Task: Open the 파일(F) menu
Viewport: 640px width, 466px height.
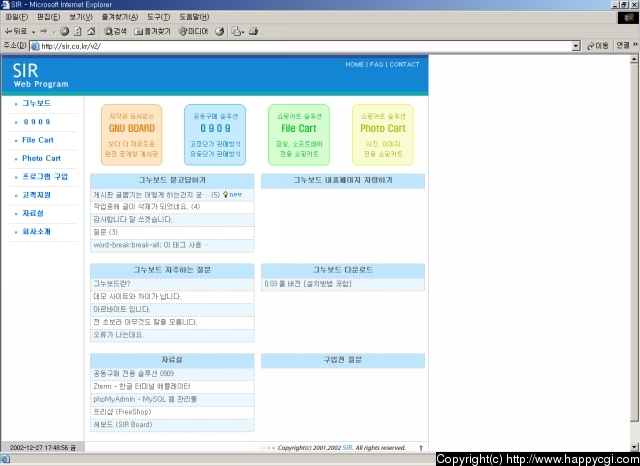Action: (16, 17)
